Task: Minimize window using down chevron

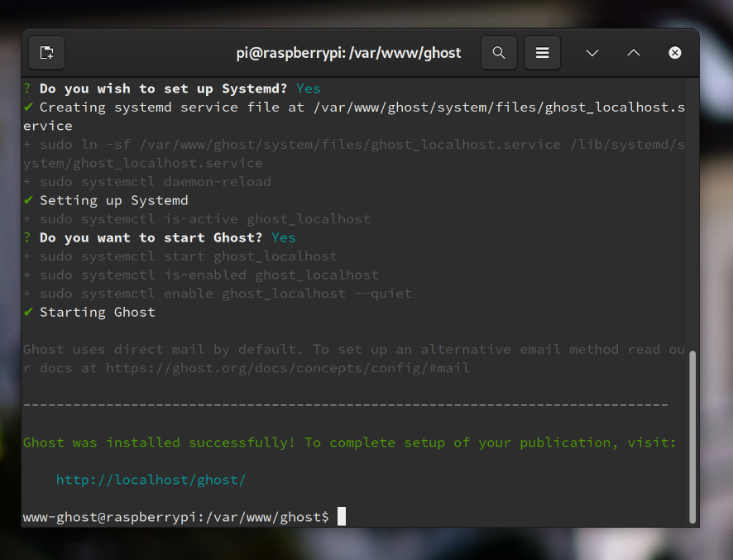Action: (x=592, y=53)
